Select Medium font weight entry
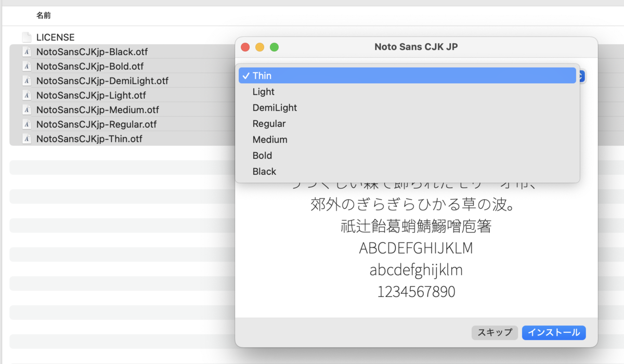 (407, 139)
